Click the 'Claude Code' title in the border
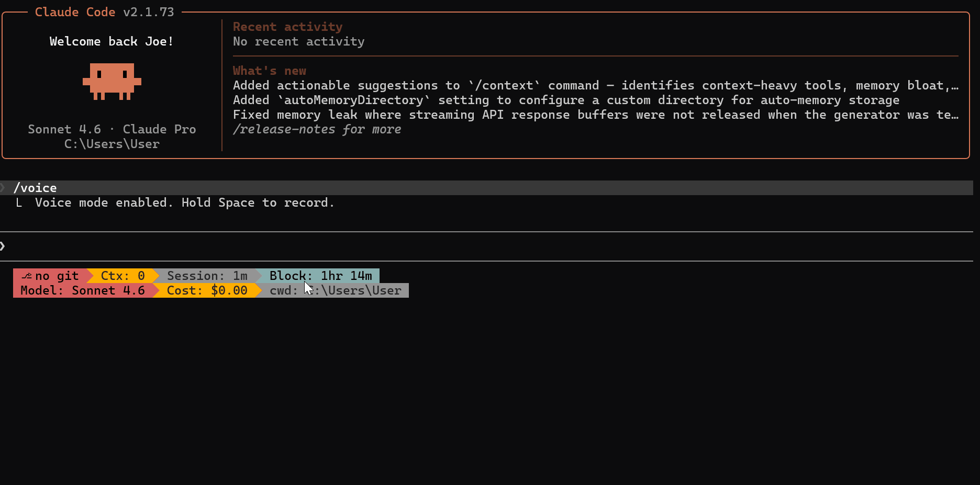Screen dimensions: 980x485 click(75, 12)
